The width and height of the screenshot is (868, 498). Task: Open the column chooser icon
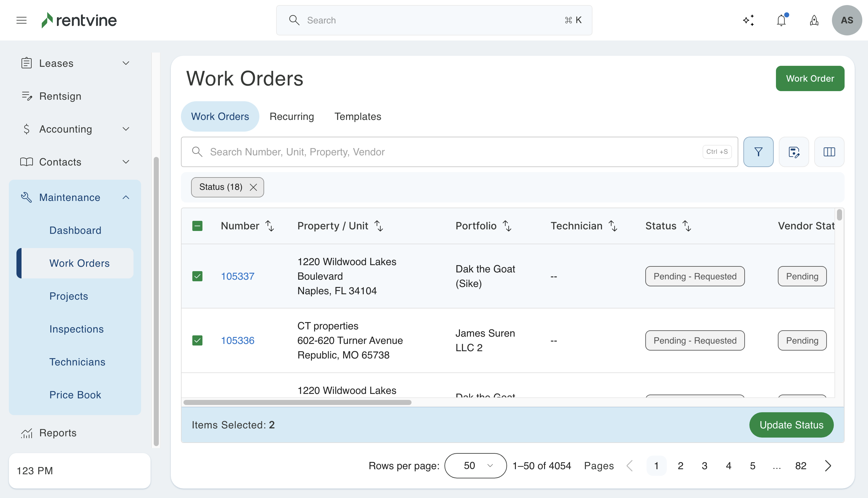(x=829, y=152)
